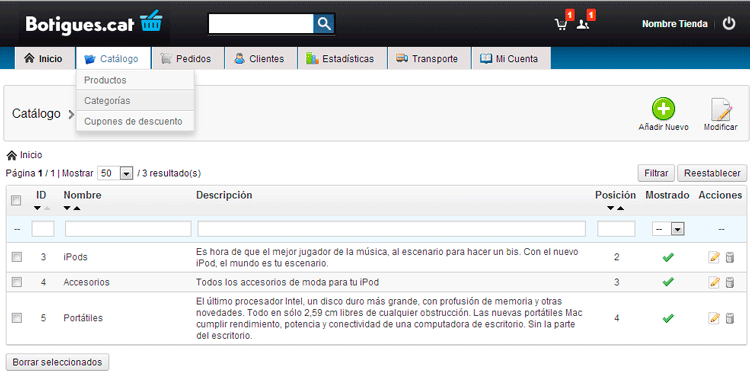Image resolution: width=750 pixels, height=375 pixels.
Task: Click the Botigues.cat logo
Action: click(x=94, y=23)
